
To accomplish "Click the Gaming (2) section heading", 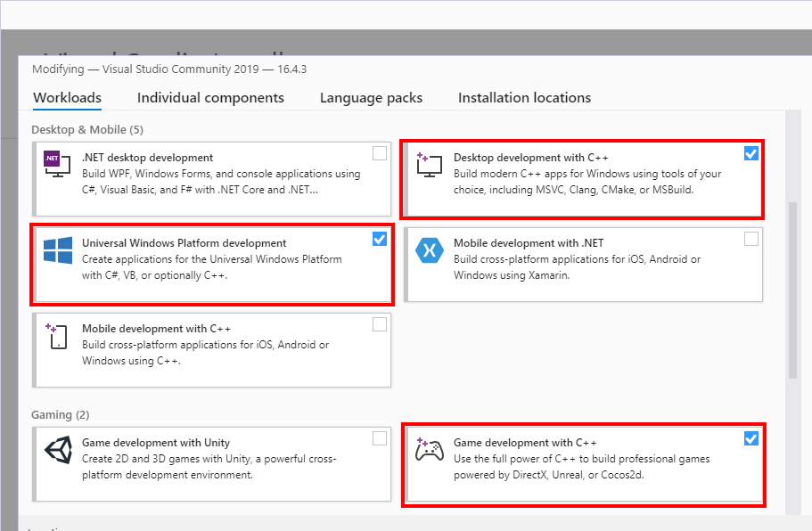I will [60, 414].
